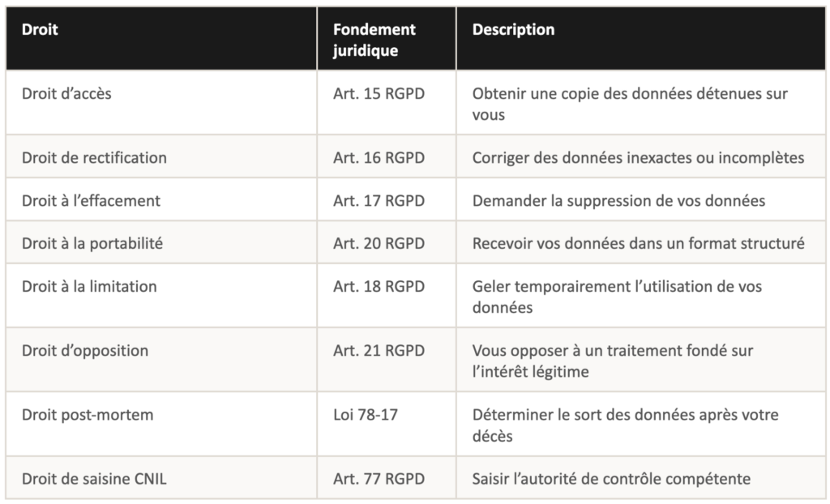Click "Saisir l'autorité de contrôle compétente"
Image resolution: width=830 pixels, height=504 pixels.
pos(611,479)
